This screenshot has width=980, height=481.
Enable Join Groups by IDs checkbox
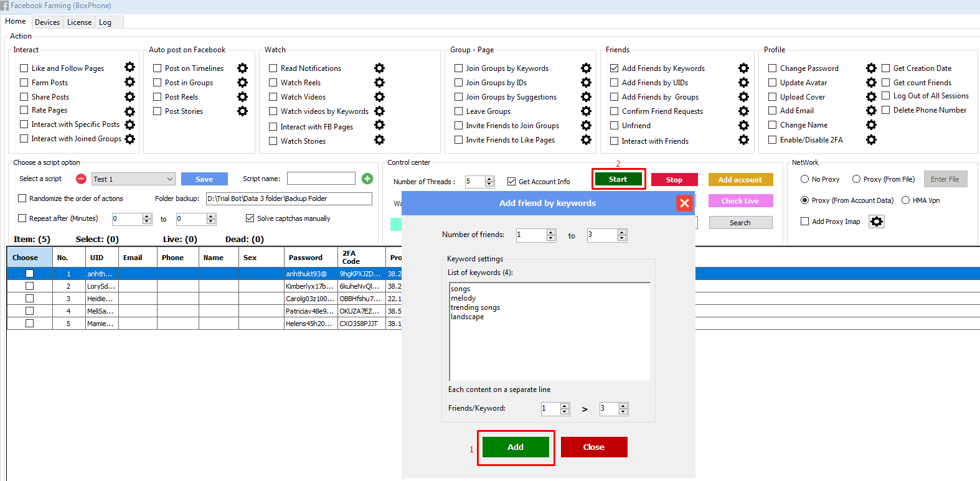(458, 82)
